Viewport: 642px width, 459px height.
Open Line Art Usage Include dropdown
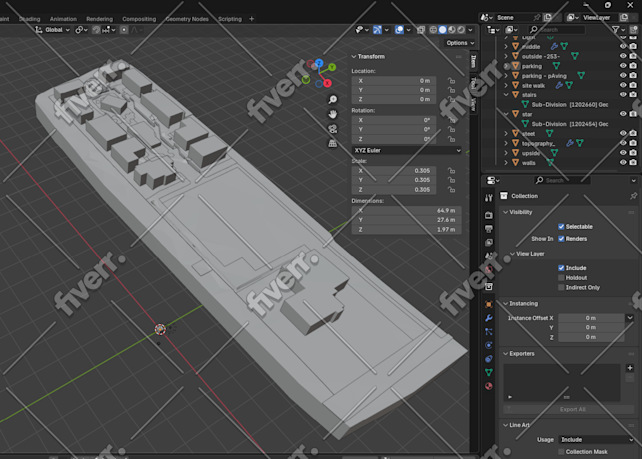(597, 439)
